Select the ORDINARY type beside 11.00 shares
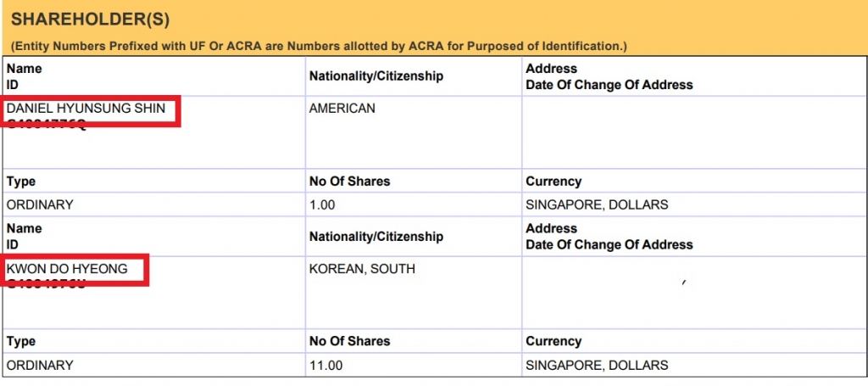868x386 pixels. point(40,365)
